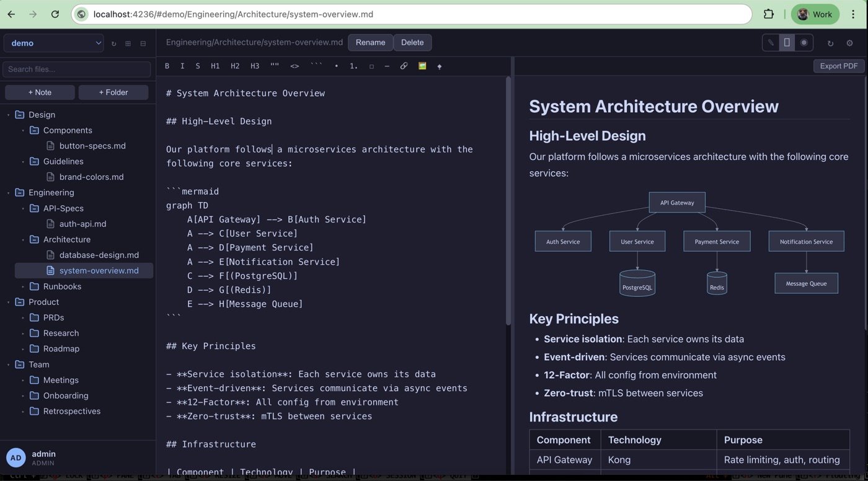Viewport: 868px width, 481px height.
Task: Insert a hyperlink using the link icon
Action: (404, 66)
